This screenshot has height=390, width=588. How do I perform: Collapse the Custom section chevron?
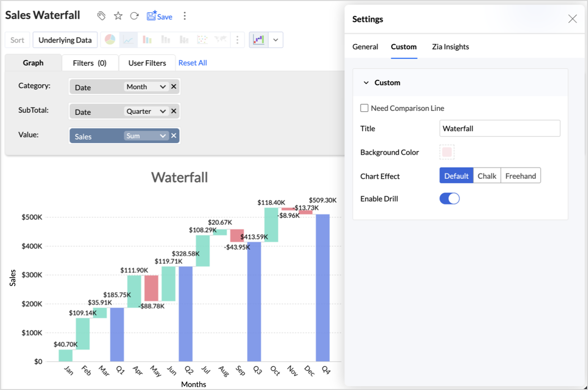tap(366, 83)
